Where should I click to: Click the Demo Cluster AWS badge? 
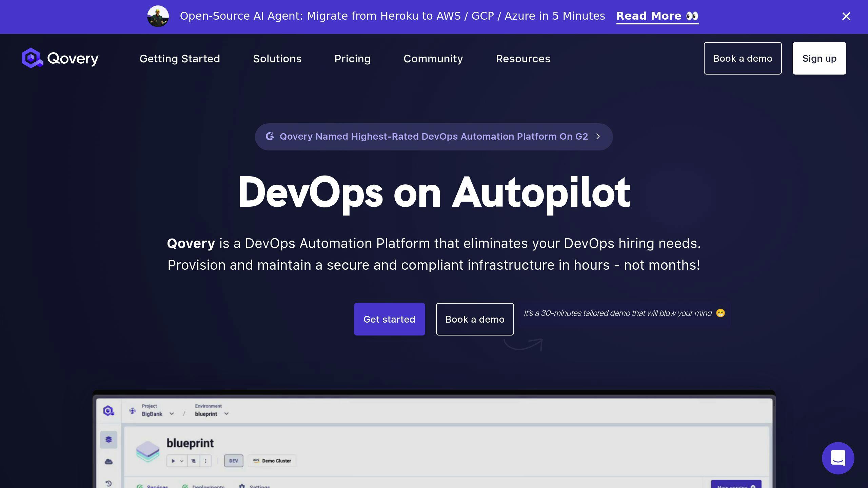272,461
